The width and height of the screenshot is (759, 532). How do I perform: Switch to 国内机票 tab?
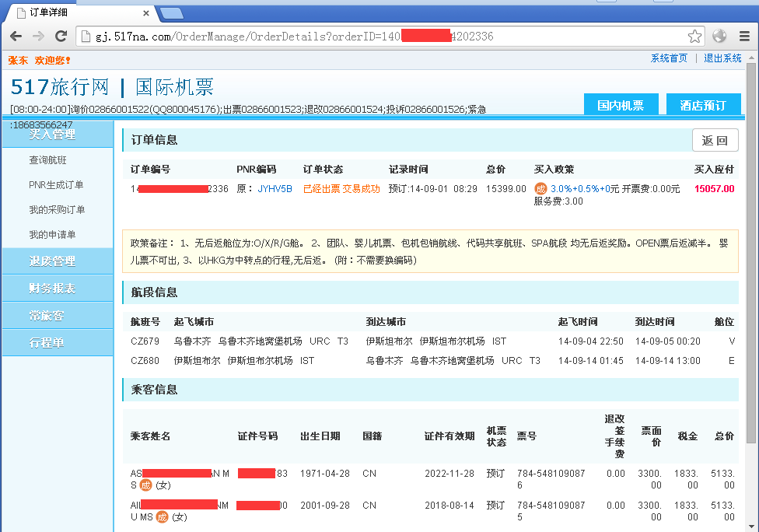[x=621, y=104]
